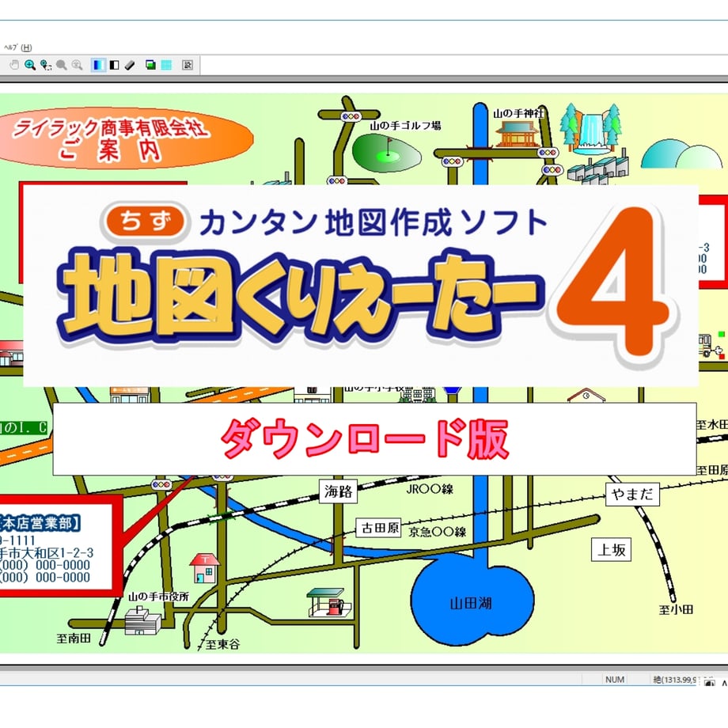Toggle the black-and-white display button
728x728 pixels.
click(x=114, y=65)
